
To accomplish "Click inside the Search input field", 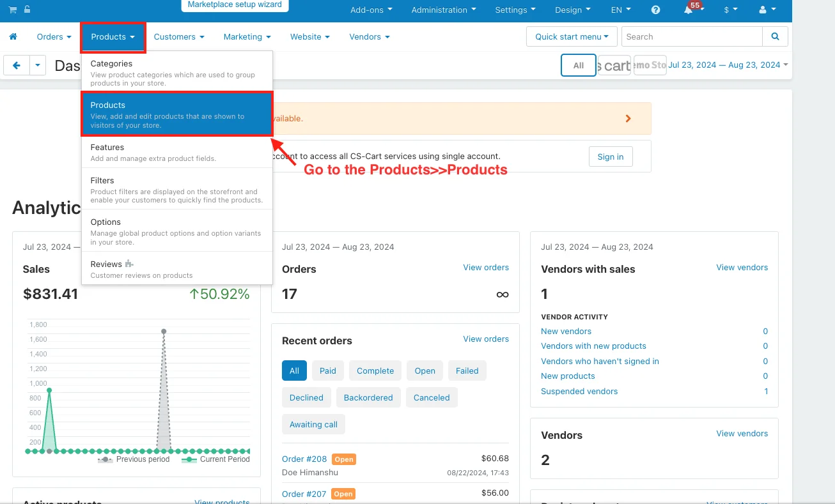I will (x=692, y=37).
